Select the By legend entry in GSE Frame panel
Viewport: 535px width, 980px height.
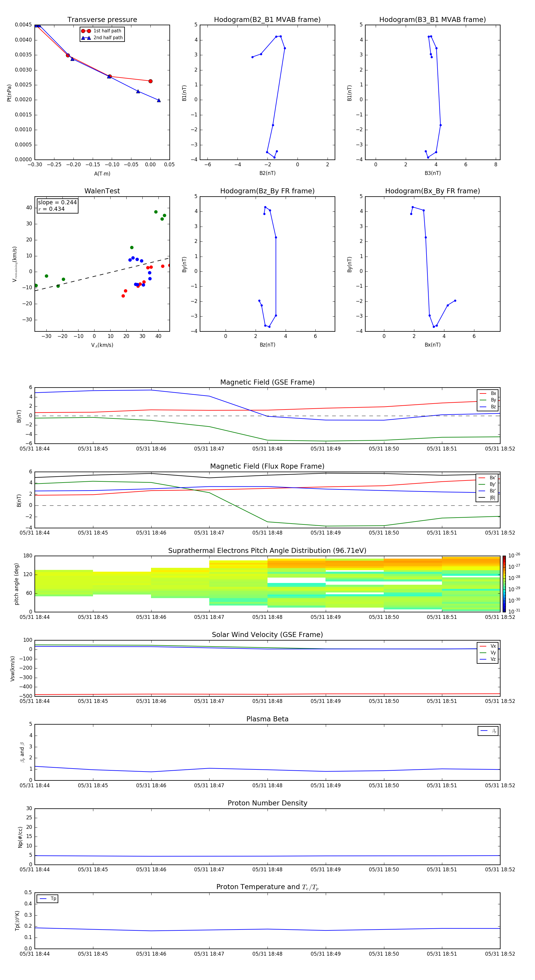488,400
